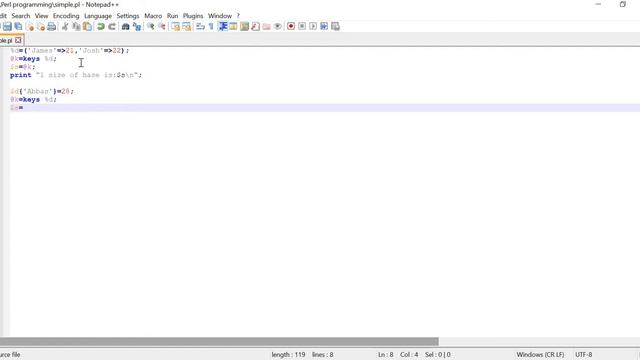Click the Save file toolbar icon
The width and height of the screenshot is (640, 360).
click(7, 27)
